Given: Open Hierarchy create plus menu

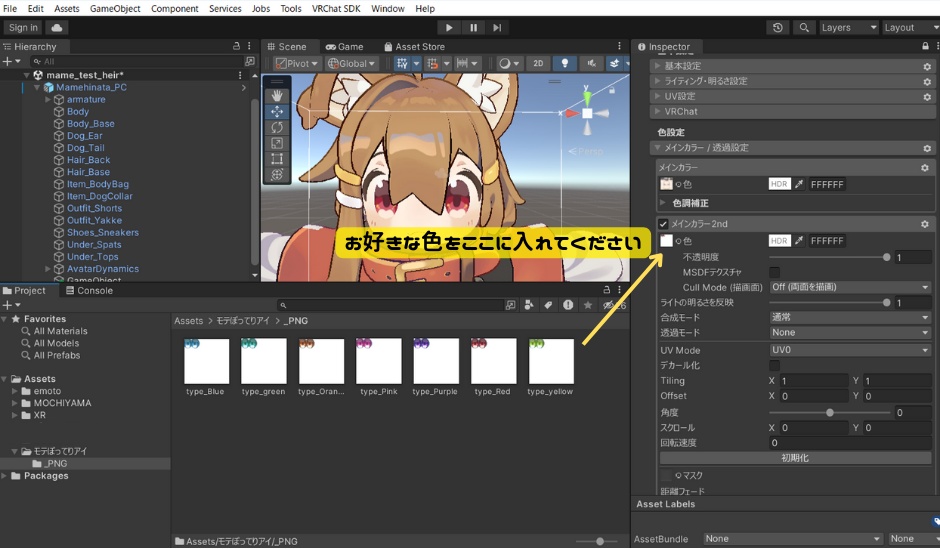Looking at the screenshot, I should 11,61.
